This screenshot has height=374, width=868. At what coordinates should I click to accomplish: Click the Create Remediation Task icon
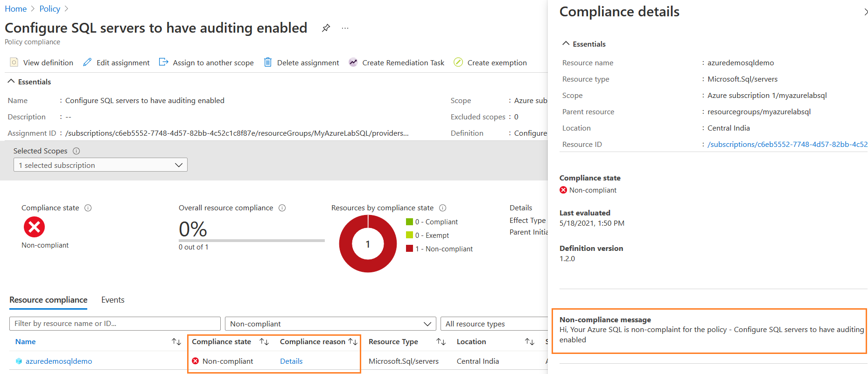(353, 62)
